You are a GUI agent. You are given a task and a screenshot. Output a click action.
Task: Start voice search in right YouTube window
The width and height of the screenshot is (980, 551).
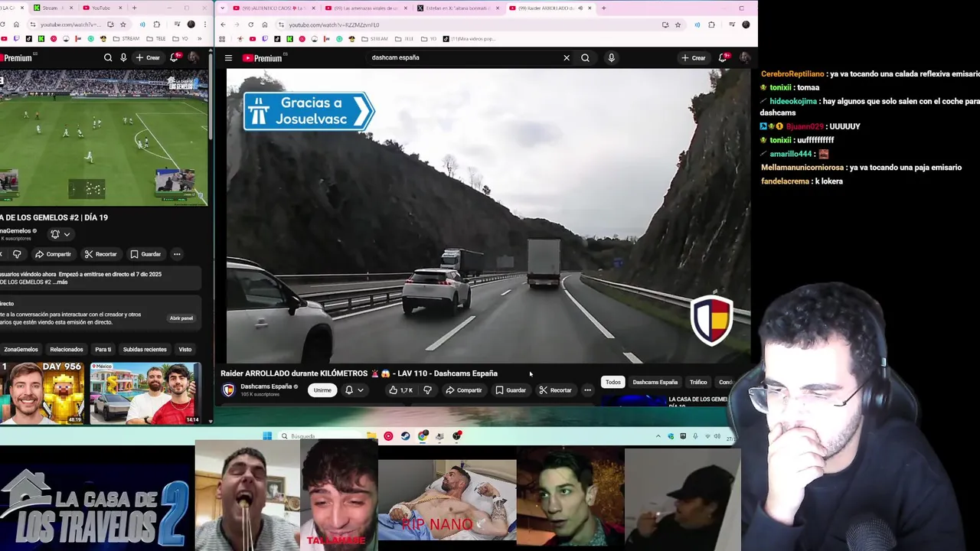611,57
